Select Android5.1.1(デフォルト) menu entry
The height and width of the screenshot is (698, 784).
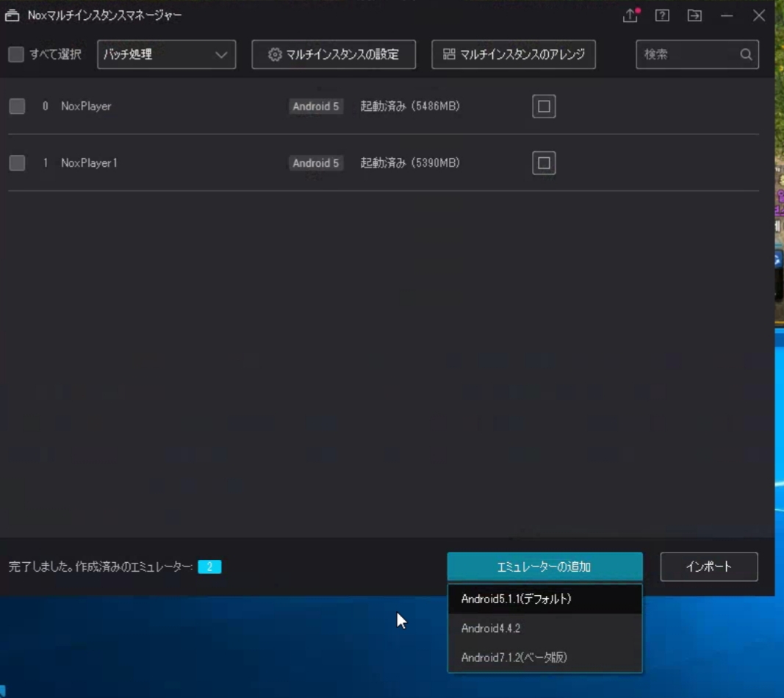pos(545,599)
